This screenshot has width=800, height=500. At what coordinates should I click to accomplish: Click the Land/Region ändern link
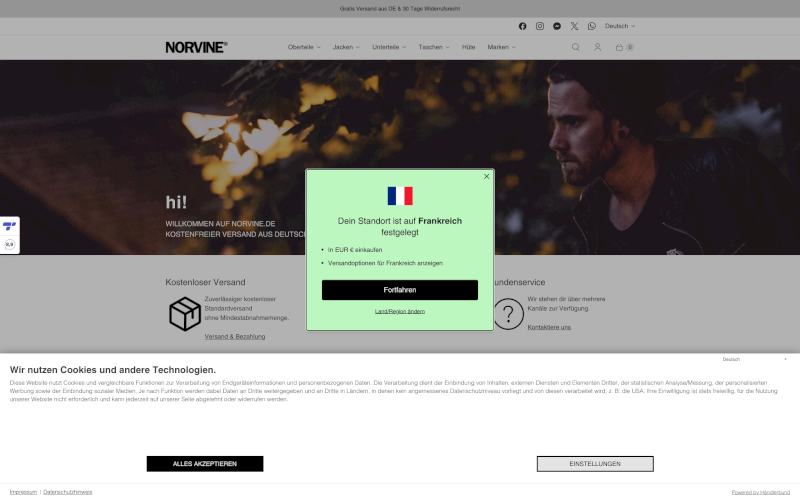pos(400,311)
